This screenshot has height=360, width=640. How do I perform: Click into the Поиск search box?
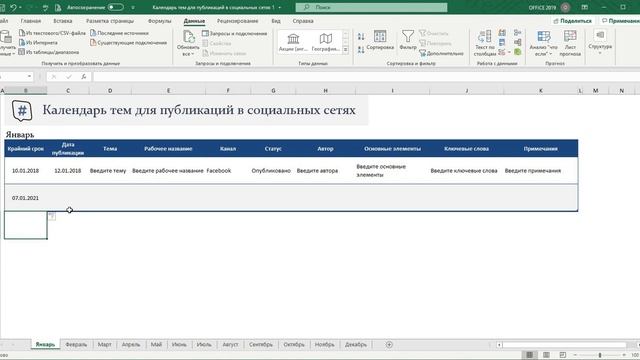371,7
